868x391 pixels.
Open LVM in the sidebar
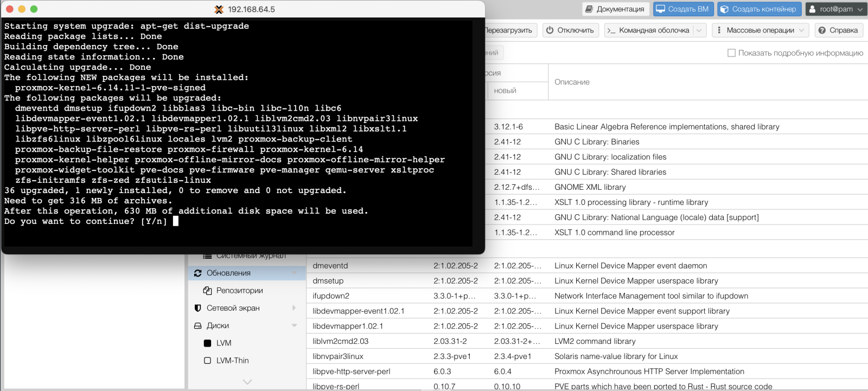click(x=247, y=343)
